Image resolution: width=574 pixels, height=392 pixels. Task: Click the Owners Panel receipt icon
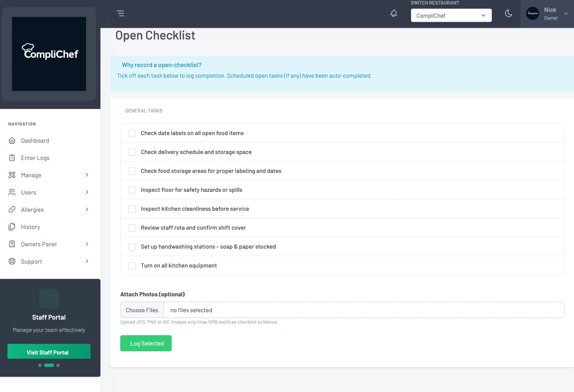click(12, 244)
